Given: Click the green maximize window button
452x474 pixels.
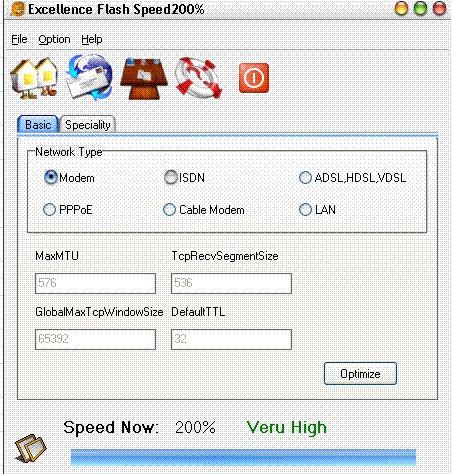Looking at the screenshot, I should 420,9.
